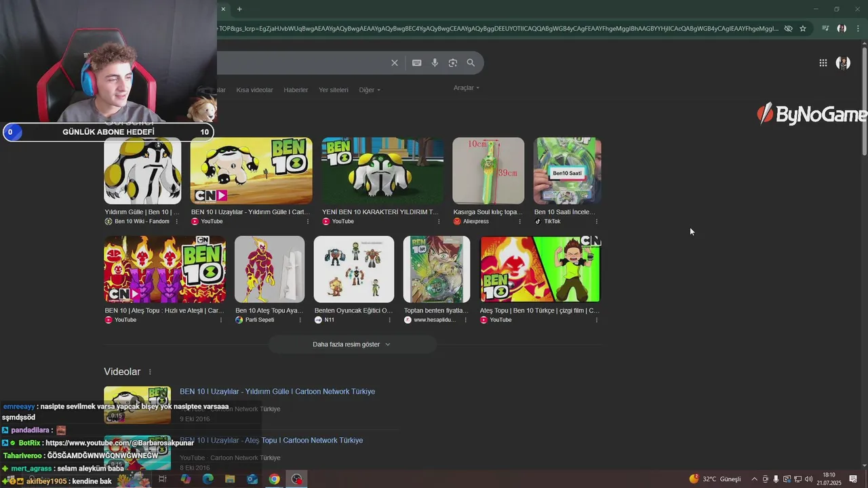The width and height of the screenshot is (868, 488).
Task: Bookmark this page with star icon
Action: pos(803,28)
